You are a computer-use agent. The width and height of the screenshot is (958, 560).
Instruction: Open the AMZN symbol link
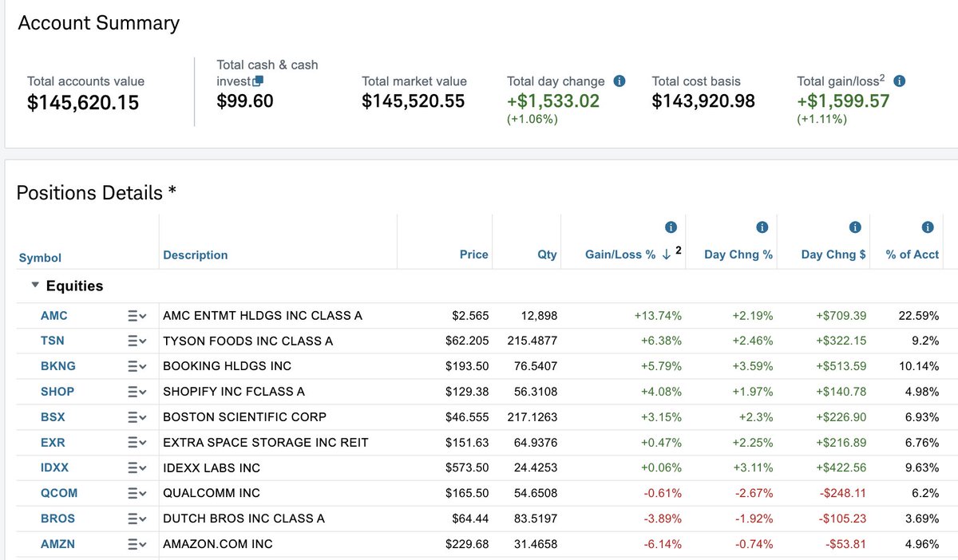click(x=58, y=544)
